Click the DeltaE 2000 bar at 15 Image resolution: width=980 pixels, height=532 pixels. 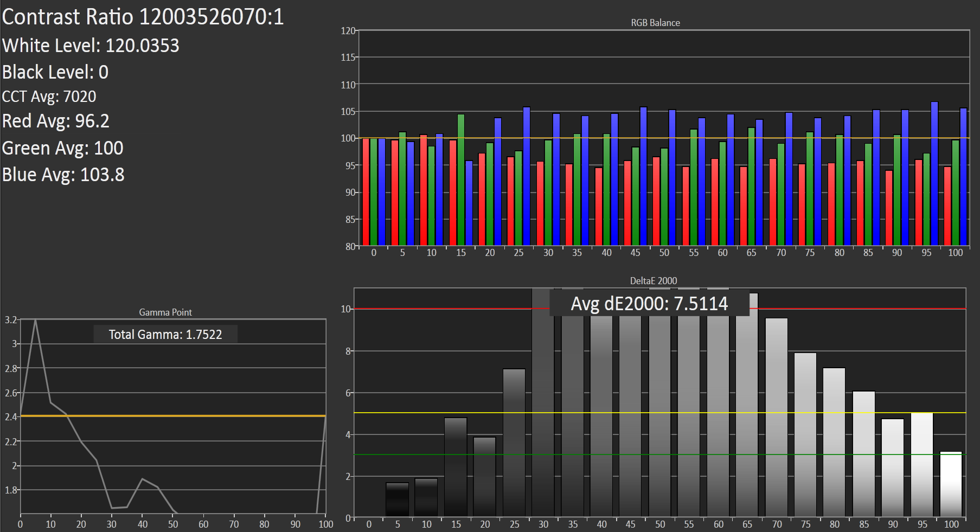(x=456, y=467)
